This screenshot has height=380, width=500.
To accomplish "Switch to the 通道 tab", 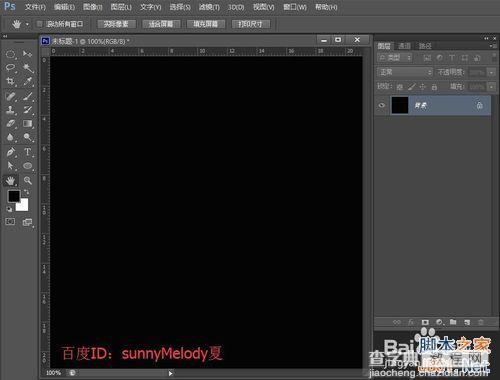I will [404, 46].
